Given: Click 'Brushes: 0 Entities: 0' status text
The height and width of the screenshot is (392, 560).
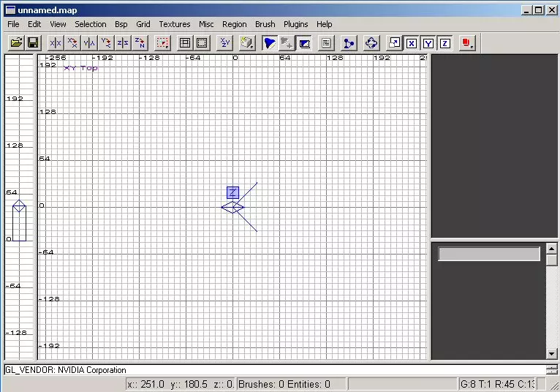Looking at the screenshot, I should [284, 384].
